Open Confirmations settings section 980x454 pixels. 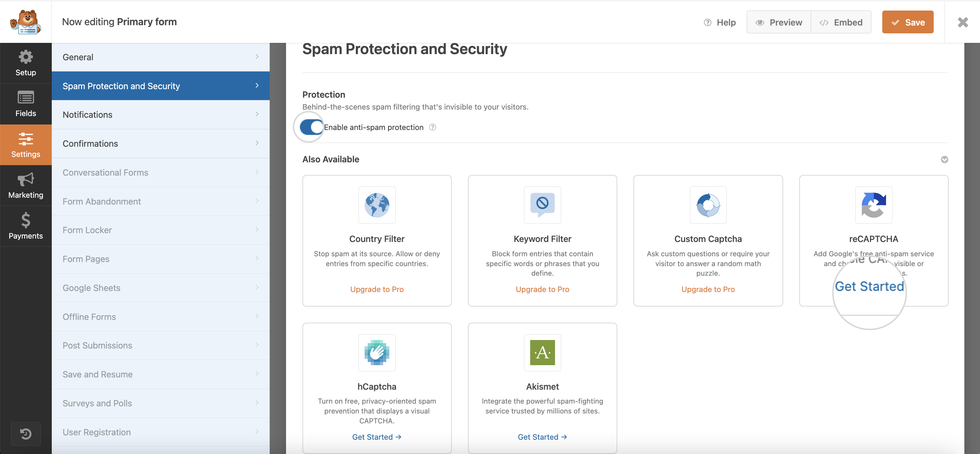(x=160, y=143)
